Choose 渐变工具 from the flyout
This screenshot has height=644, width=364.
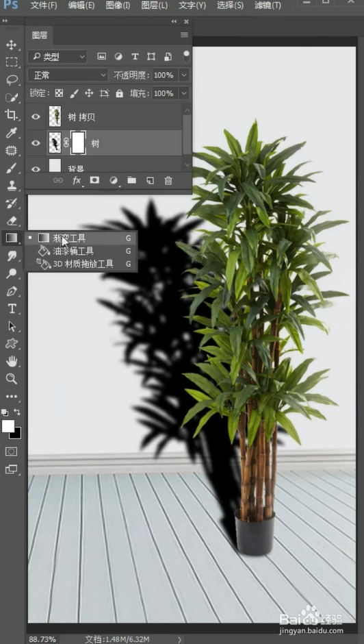coord(81,238)
